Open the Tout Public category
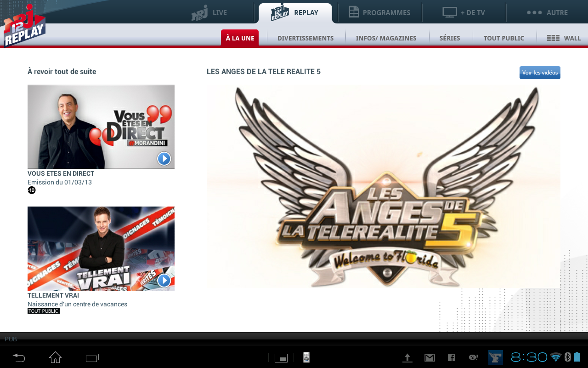This screenshot has height=368, width=588. click(x=503, y=38)
